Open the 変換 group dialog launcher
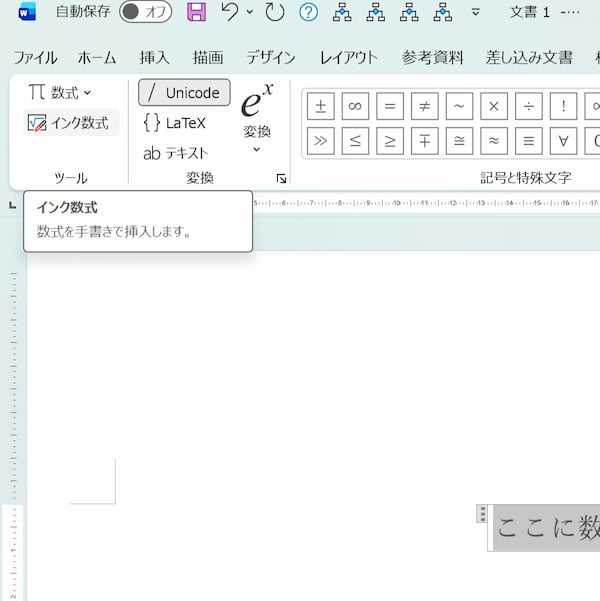The height and width of the screenshot is (601, 600). pos(281,179)
